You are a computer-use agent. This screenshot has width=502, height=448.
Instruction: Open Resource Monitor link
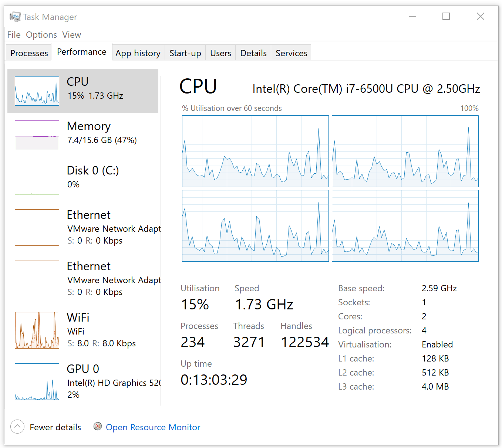[x=153, y=427]
